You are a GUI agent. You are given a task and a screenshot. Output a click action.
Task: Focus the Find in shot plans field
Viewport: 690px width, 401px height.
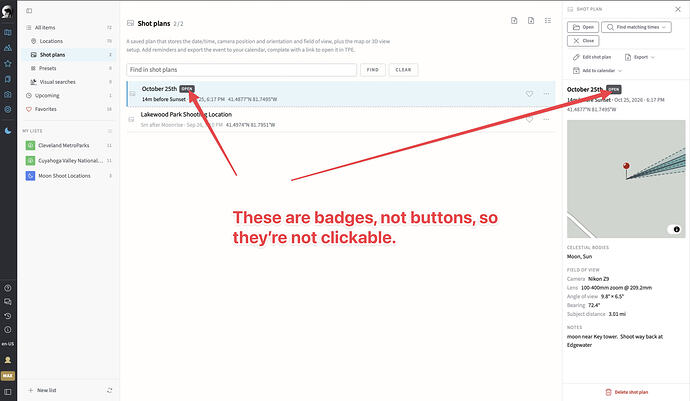242,70
